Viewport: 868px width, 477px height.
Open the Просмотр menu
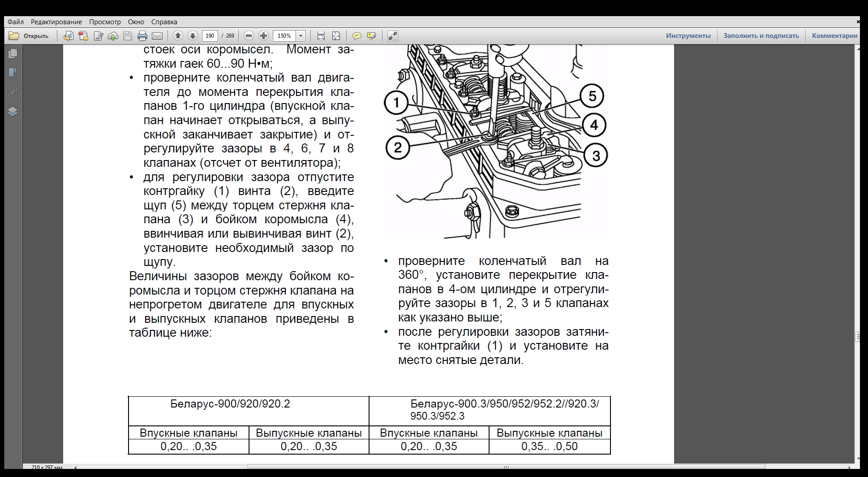pyautogui.click(x=105, y=22)
